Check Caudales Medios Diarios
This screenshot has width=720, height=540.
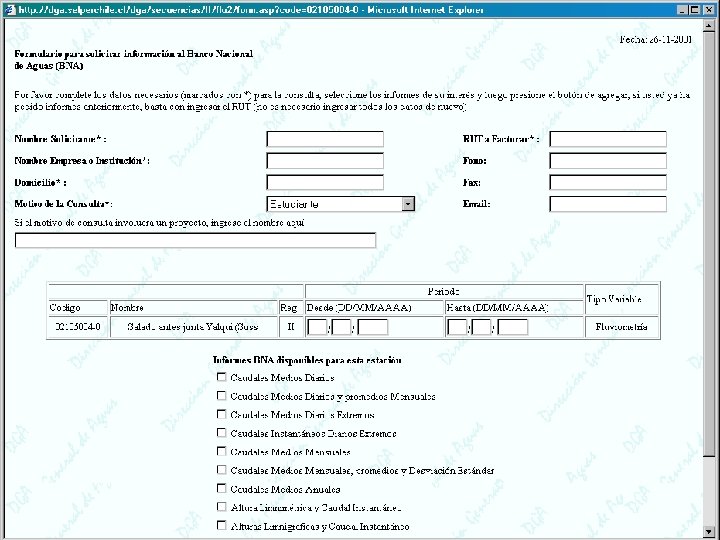click(222, 377)
